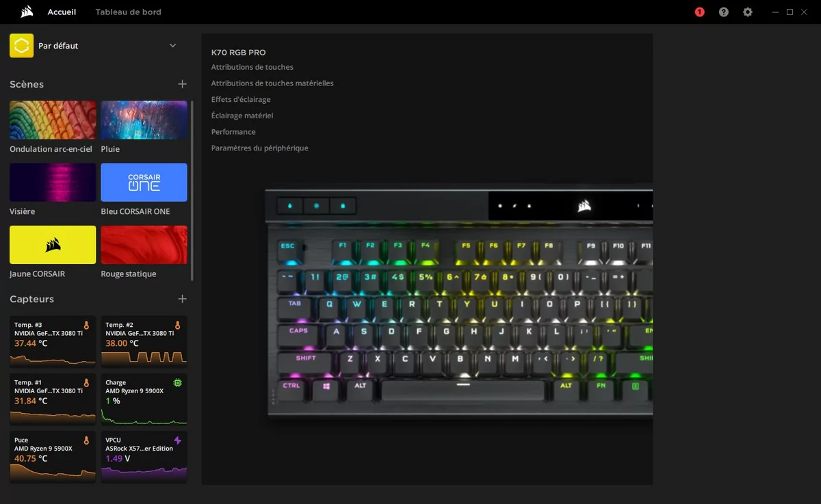Apply Bleu CORSAIR ONE scene
Image resolution: width=821 pixels, height=504 pixels.
point(144,183)
